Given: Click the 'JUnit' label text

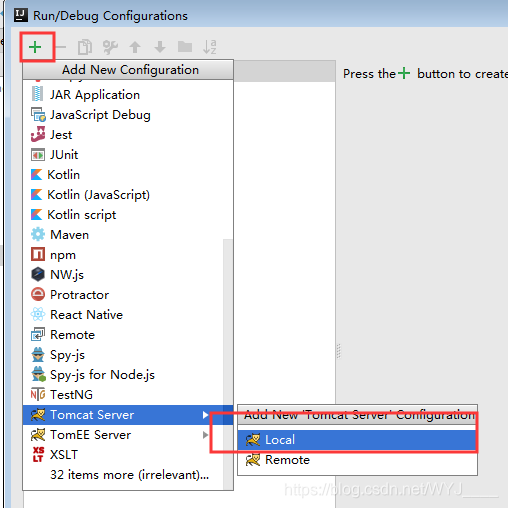Looking at the screenshot, I should coord(64,155).
